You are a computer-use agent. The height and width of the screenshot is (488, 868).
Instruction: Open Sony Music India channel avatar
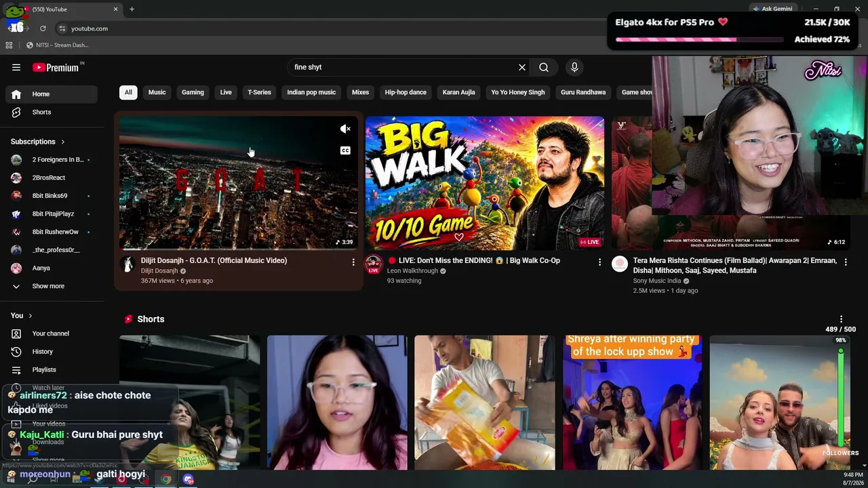point(620,264)
